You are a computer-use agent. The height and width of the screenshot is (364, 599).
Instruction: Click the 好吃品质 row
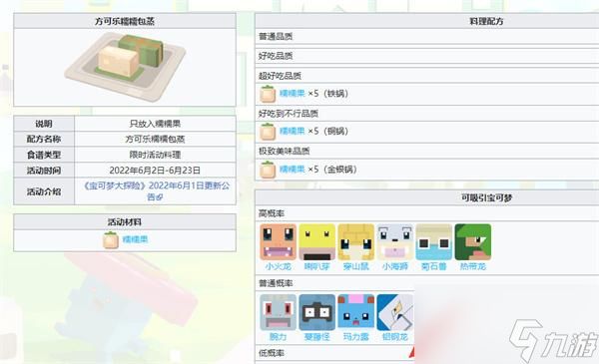pyautogui.click(x=427, y=56)
